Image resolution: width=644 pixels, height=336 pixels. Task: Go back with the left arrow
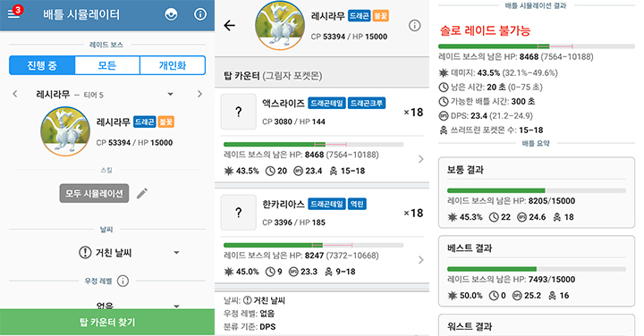click(229, 25)
